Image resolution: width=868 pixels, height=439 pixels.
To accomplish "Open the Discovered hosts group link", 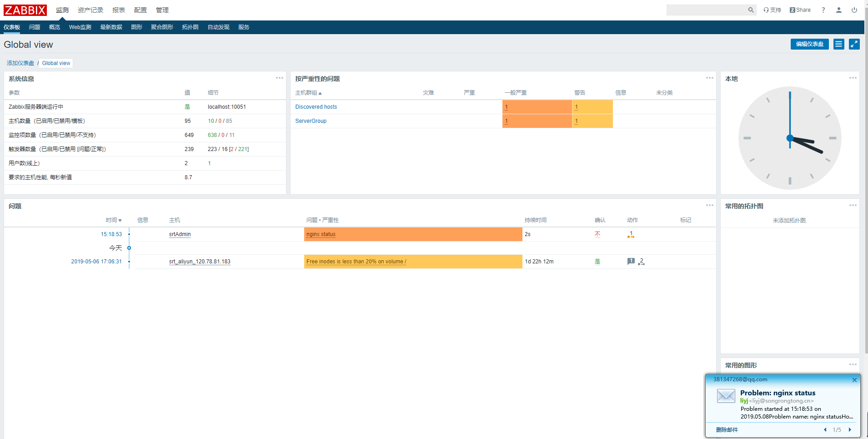I will pyautogui.click(x=316, y=107).
